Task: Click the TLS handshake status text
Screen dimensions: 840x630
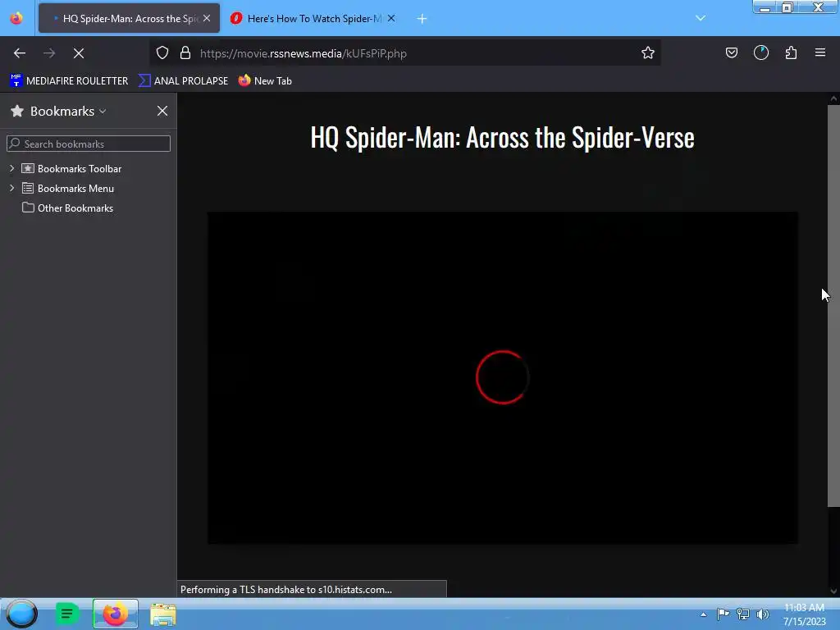Action: 286,589
